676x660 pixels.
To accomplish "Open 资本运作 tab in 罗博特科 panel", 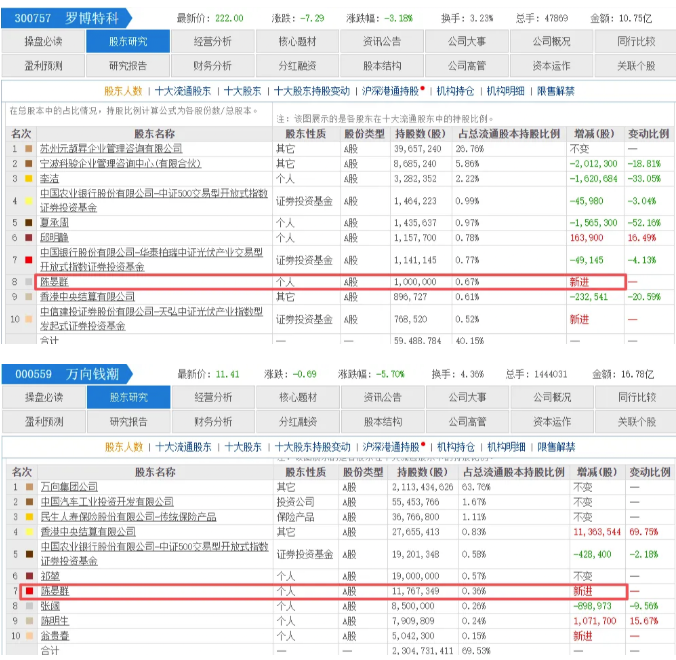I will pyautogui.click(x=551, y=66).
